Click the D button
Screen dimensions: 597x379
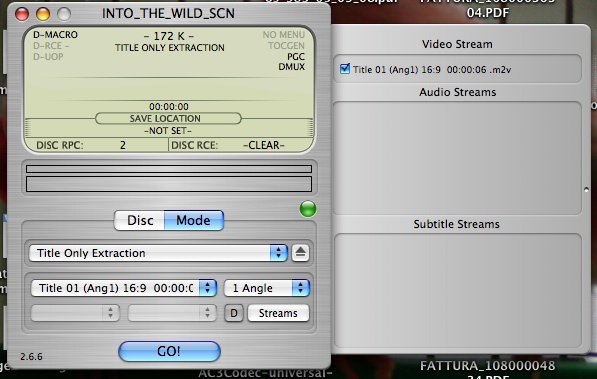(234, 313)
